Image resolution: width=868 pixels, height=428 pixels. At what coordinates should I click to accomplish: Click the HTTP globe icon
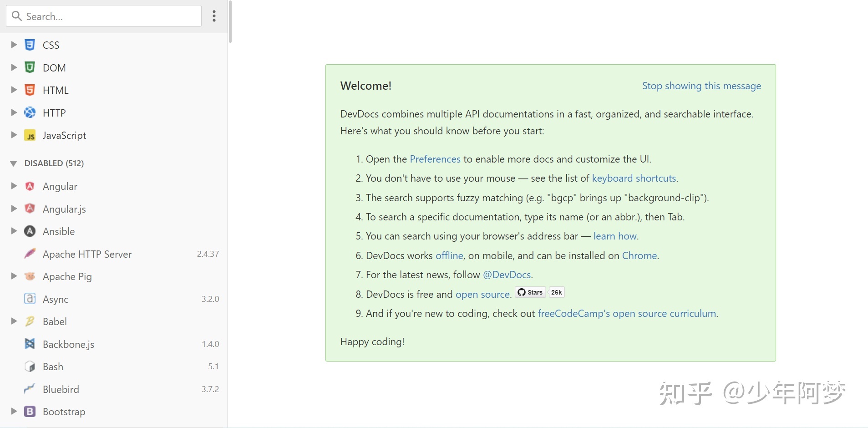[30, 113]
